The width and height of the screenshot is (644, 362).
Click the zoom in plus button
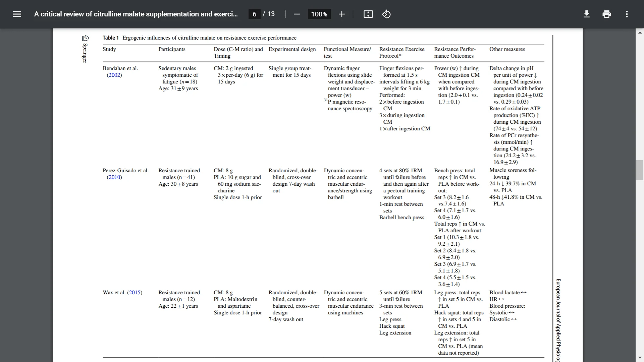[341, 14]
